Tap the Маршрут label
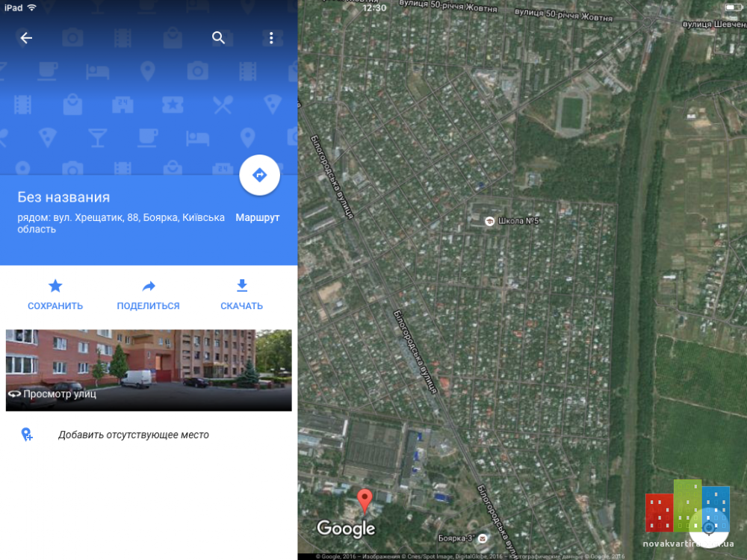Screen dimensions: 747x560 pyautogui.click(x=257, y=217)
